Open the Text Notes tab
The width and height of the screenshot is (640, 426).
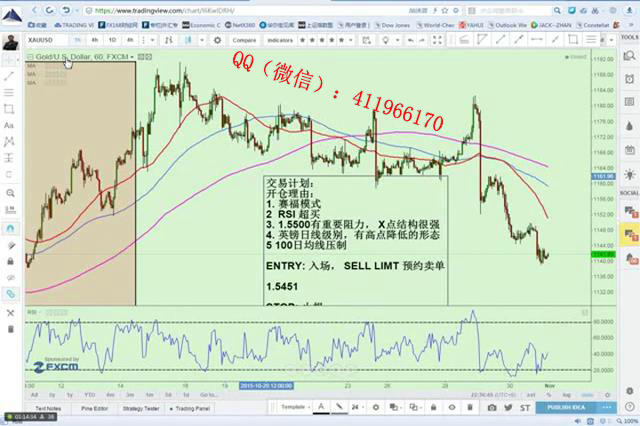(x=48, y=408)
